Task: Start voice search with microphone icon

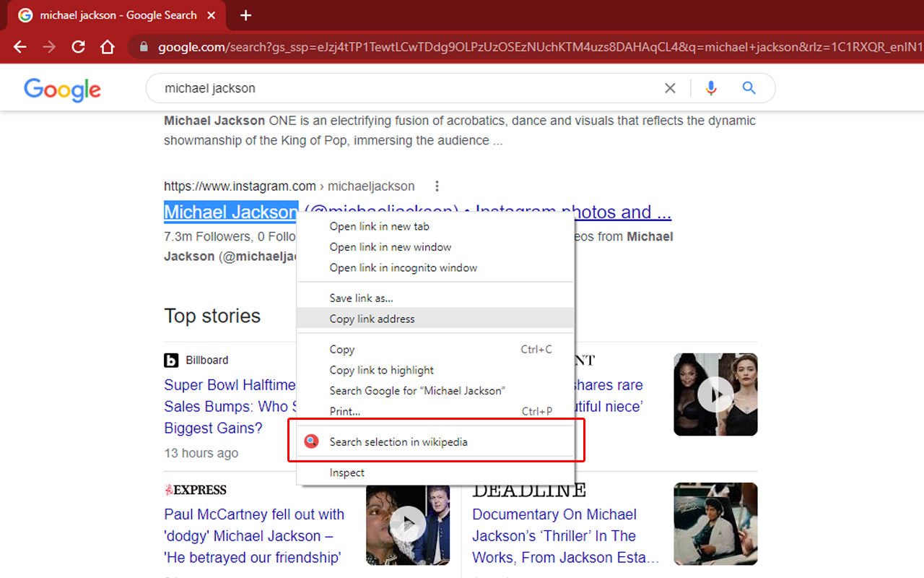Action: coord(711,88)
